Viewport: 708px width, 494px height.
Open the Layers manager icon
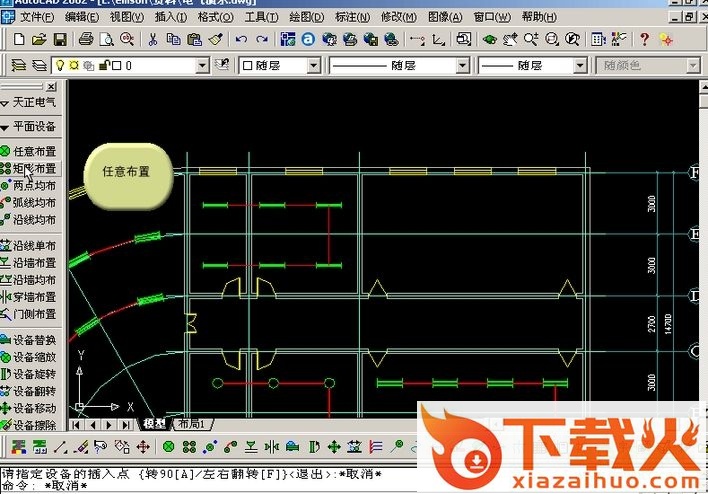(x=19, y=65)
